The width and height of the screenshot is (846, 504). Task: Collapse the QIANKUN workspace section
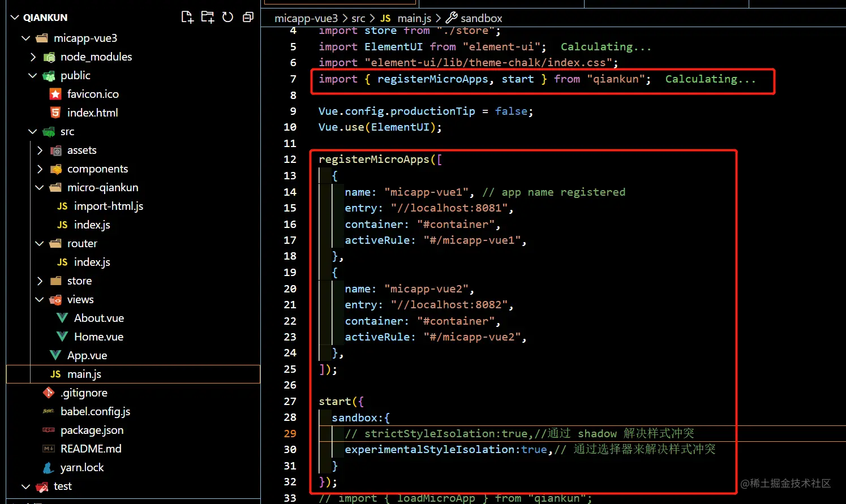tap(15, 18)
